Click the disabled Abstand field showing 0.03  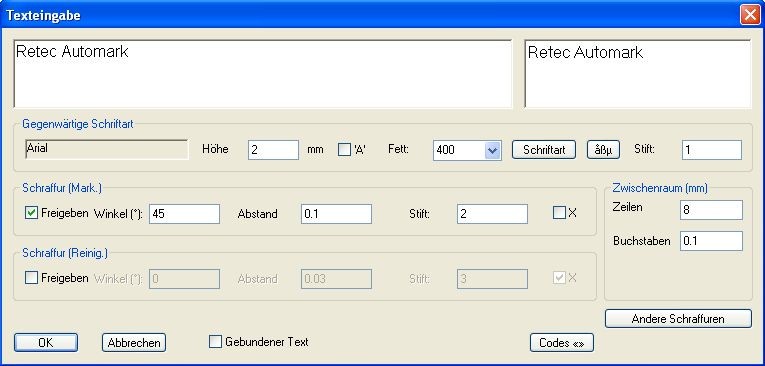click(x=336, y=279)
